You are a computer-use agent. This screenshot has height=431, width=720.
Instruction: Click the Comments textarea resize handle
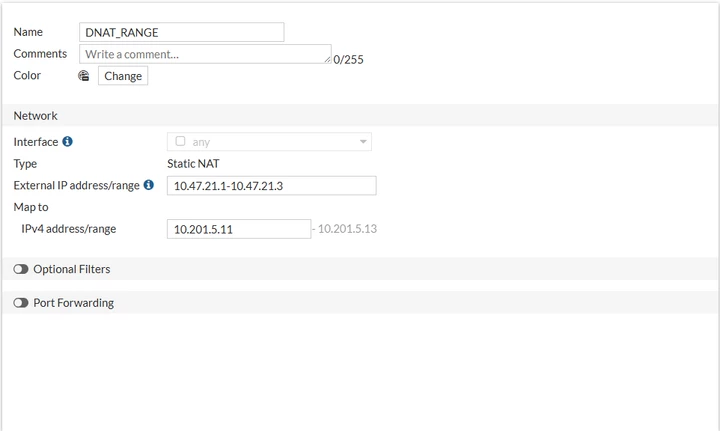pos(327,60)
